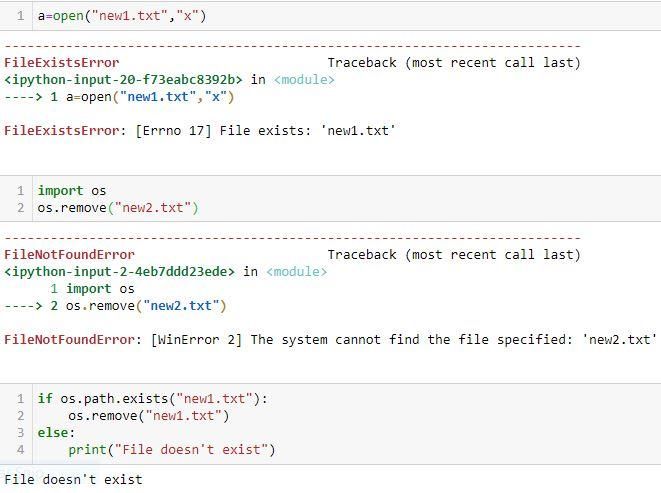
Task: Click the "import os" line in second cell
Action: [x=72, y=191]
